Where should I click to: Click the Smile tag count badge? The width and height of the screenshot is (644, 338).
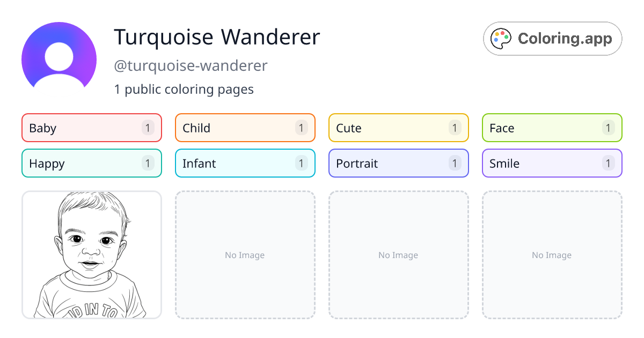click(608, 163)
